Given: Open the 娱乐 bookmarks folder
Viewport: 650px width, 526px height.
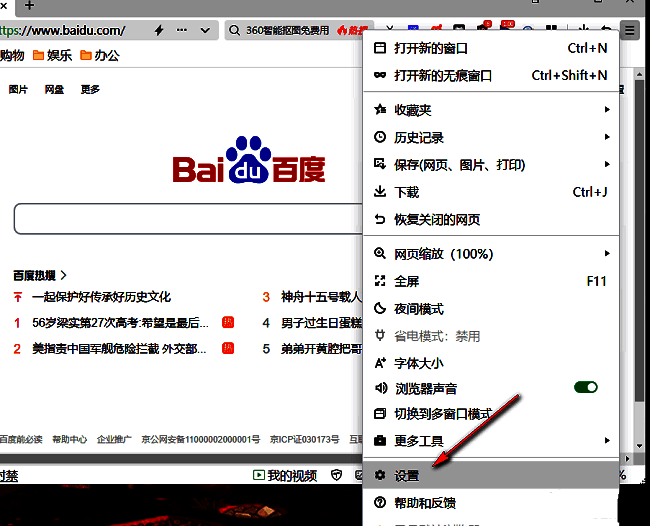Looking at the screenshot, I should (53, 55).
